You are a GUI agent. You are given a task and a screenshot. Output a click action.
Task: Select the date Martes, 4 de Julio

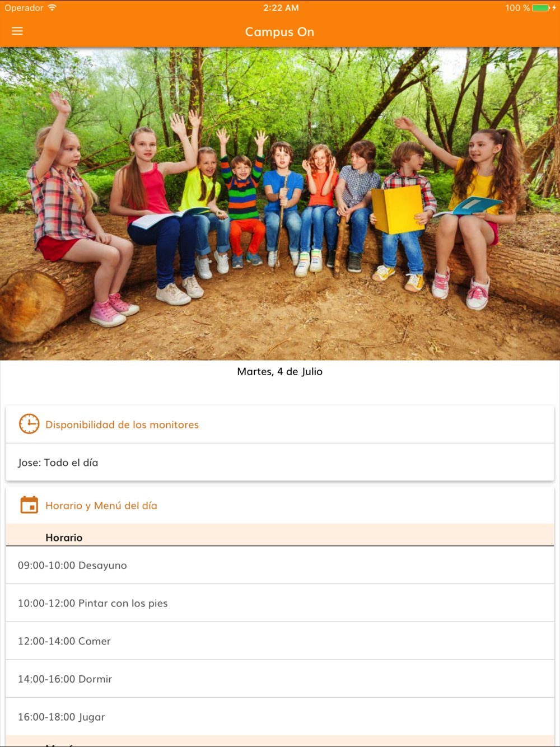click(280, 371)
